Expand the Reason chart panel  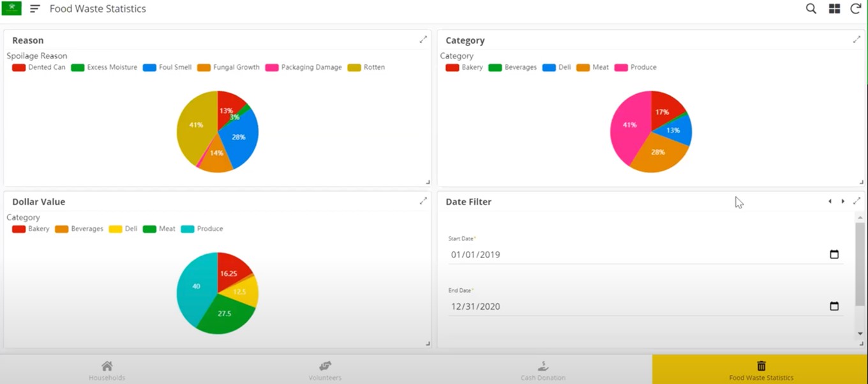tap(423, 40)
